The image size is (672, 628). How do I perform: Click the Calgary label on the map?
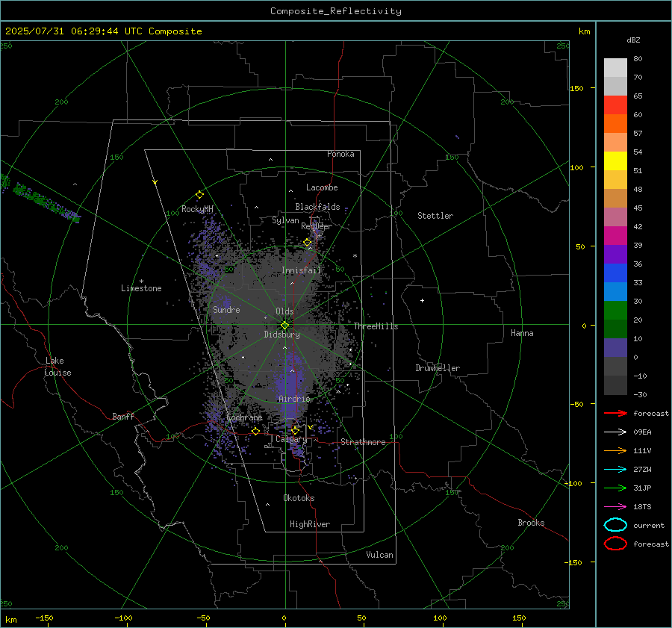pyautogui.click(x=291, y=439)
